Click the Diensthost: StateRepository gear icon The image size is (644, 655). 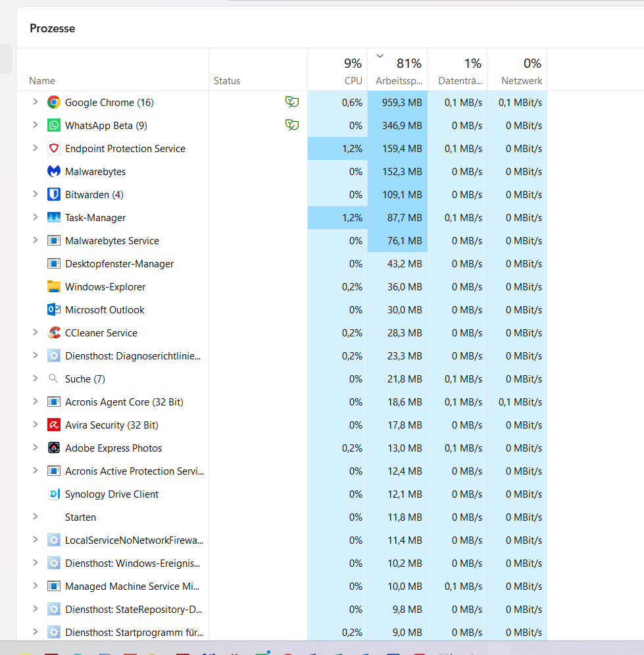[x=53, y=609]
